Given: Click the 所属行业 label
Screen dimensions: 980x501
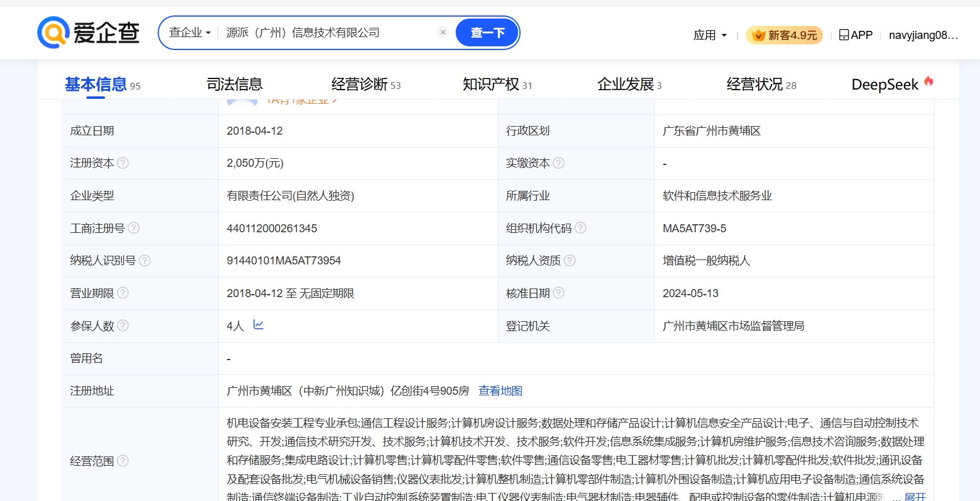Looking at the screenshot, I should coord(527,196).
